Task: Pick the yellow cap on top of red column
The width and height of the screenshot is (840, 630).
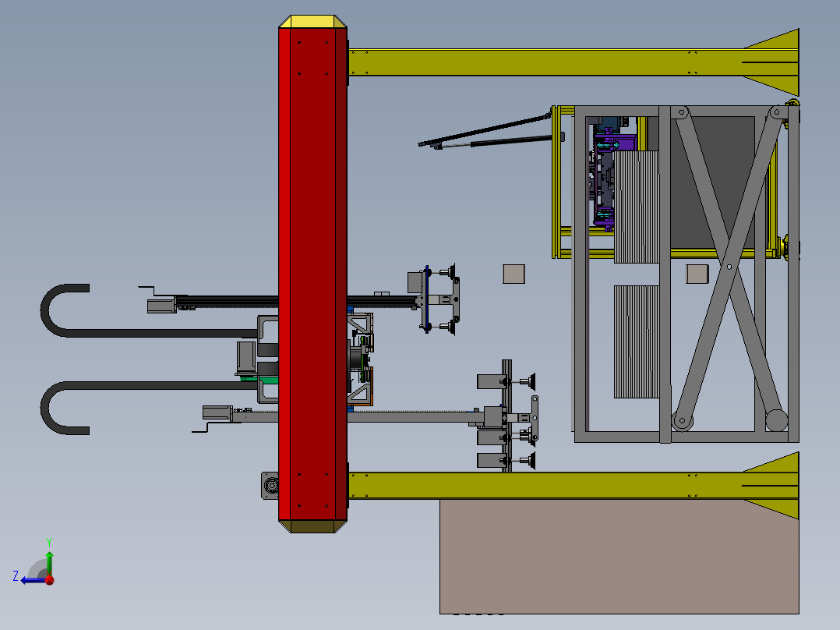Action: [x=313, y=22]
